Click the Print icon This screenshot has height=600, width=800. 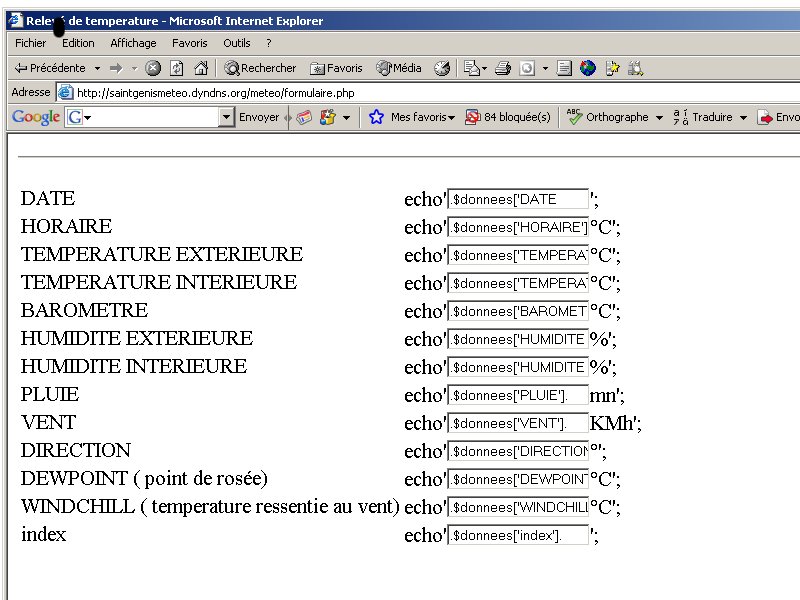click(503, 68)
